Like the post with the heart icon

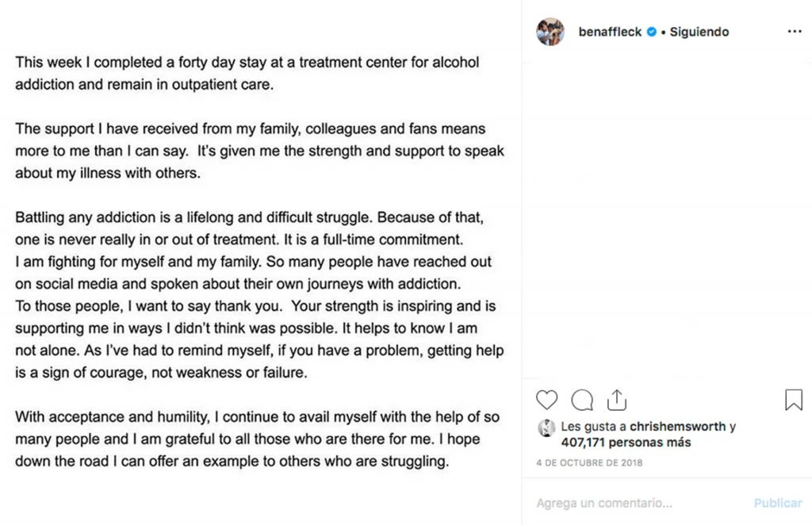(546, 400)
